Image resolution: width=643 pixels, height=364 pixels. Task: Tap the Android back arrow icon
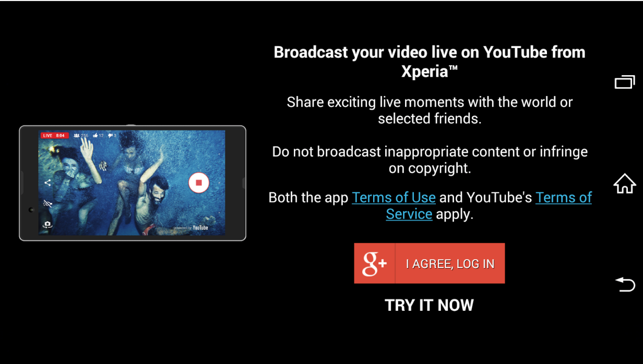pos(625,284)
